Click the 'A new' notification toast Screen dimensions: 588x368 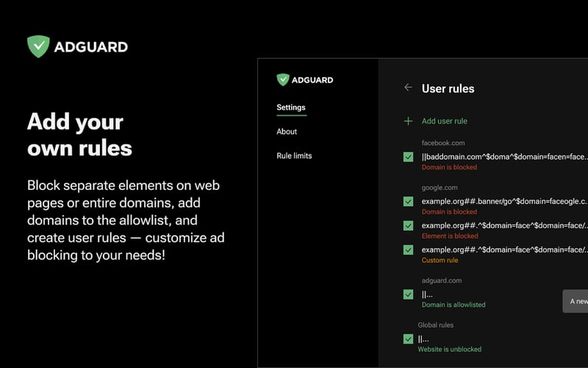(576, 301)
